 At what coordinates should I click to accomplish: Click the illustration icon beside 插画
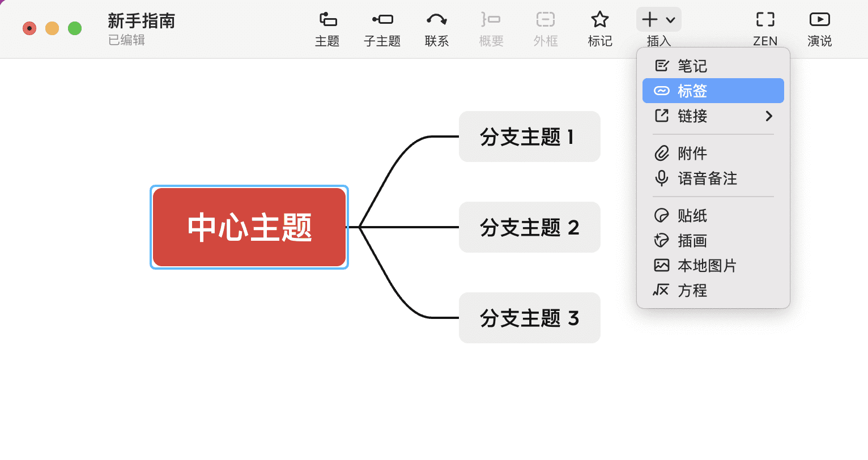[x=662, y=240]
